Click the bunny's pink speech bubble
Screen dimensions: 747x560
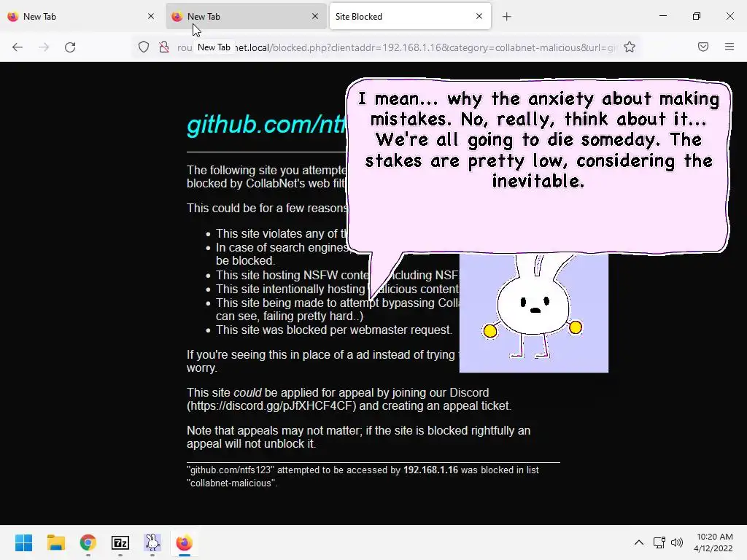click(x=538, y=167)
